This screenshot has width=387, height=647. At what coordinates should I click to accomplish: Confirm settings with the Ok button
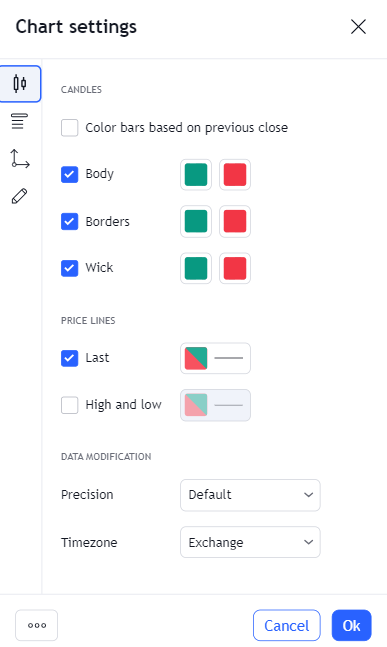coord(352,626)
